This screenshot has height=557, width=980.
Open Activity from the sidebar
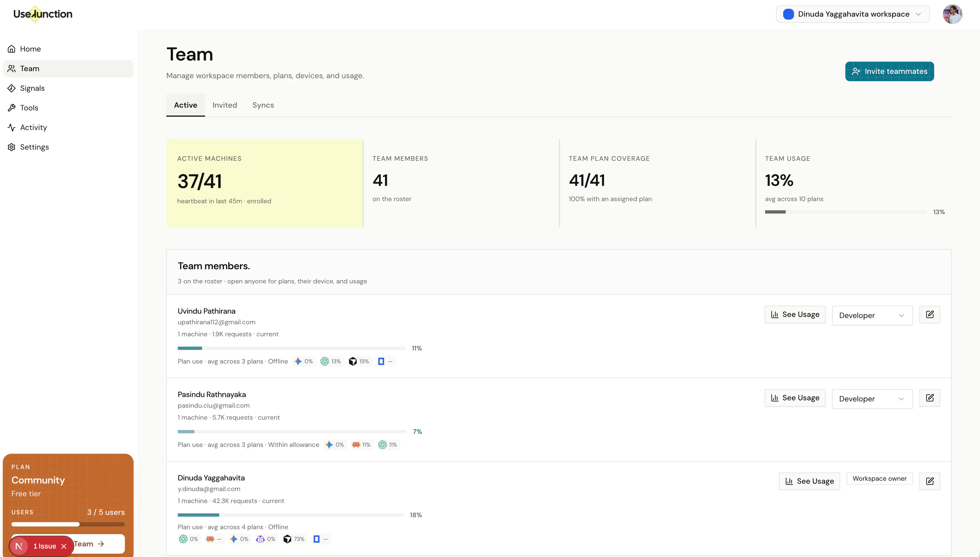(x=68, y=127)
